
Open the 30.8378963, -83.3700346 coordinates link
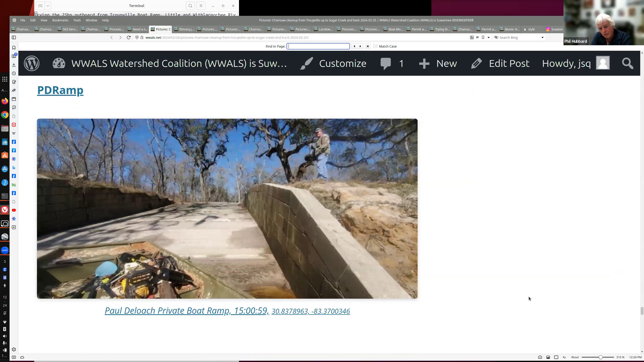pyautogui.click(x=311, y=311)
